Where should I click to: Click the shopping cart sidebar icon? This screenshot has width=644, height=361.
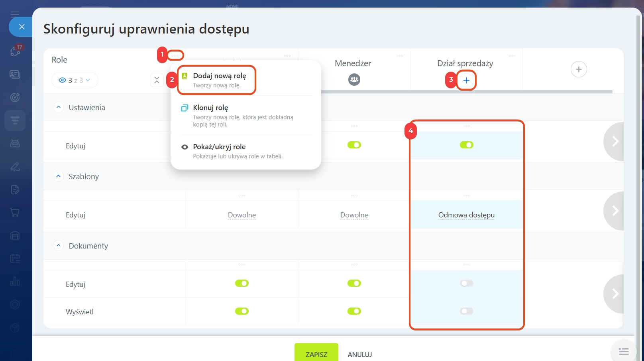15,213
